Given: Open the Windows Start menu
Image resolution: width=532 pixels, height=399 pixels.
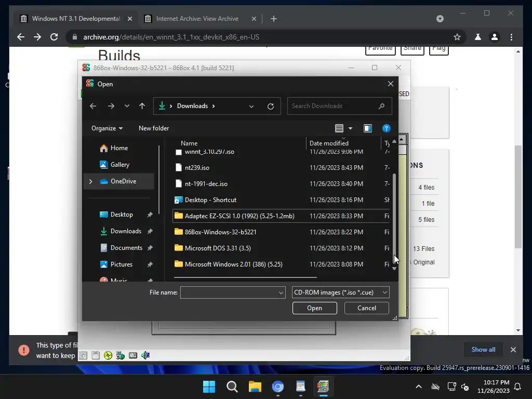Looking at the screenshot, I should pyautogui.click(x=209, y=387).
